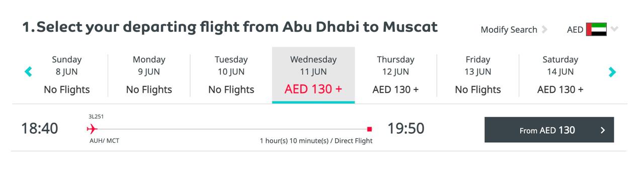644x184 pixels.
Task: Click the AED currency label
Action: coord(575,30)
